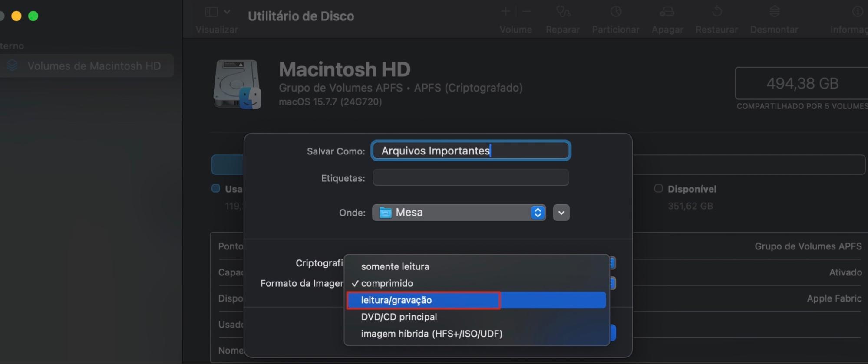Open the Visualizar view options chevron
The width and height of the screenshot is (868, 364).
(227, 12)
